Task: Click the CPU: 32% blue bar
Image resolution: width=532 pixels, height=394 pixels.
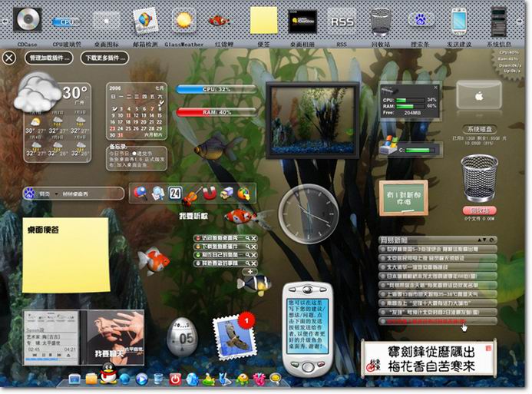Action: [x=216, y=89]
